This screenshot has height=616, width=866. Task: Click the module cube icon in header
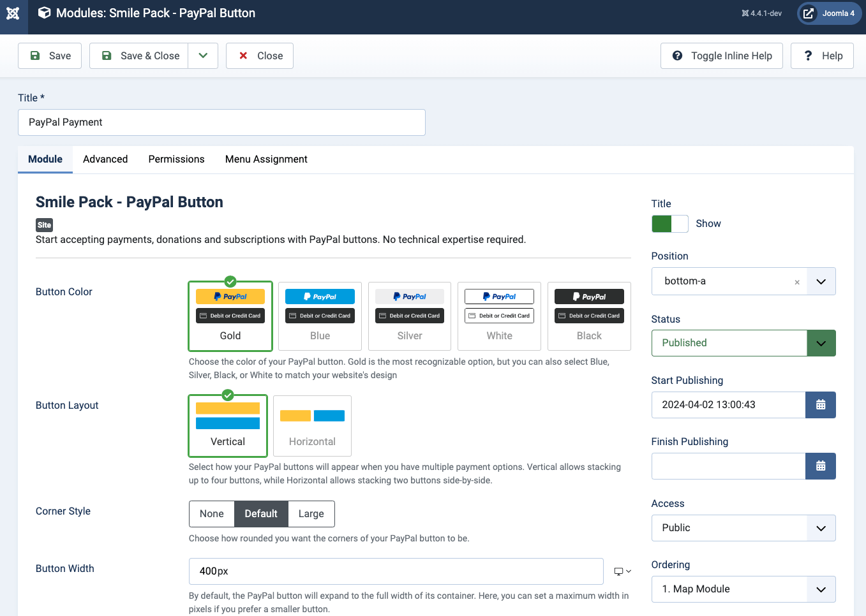[x=44, y=13]
